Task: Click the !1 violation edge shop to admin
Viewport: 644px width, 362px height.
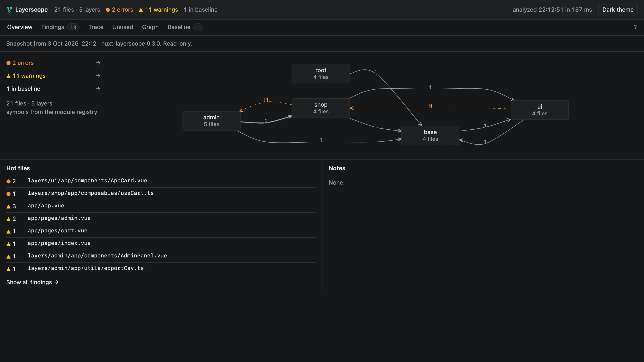Action: coord(266,100)
